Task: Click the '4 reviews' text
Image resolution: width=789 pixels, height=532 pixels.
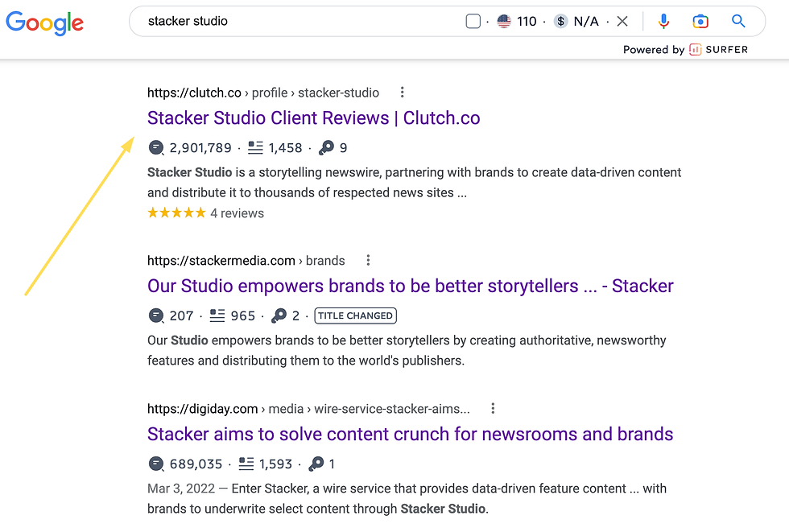Action: click(x=237, y=213)
